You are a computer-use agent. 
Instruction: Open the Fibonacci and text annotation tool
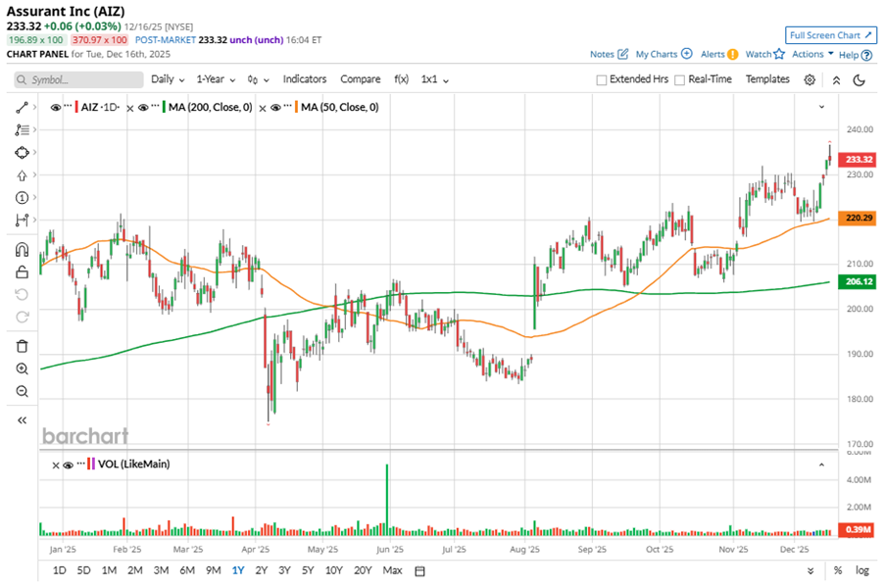(x=22, y=129)
